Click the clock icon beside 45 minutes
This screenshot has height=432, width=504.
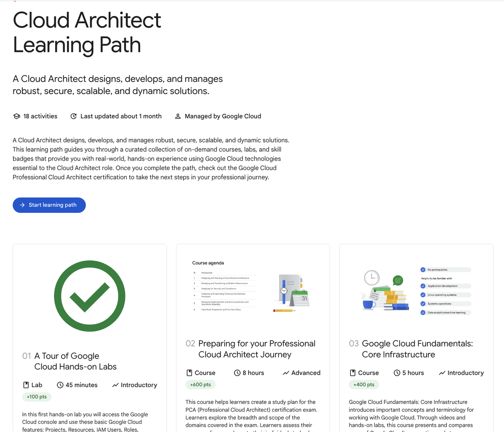(60, 385)
